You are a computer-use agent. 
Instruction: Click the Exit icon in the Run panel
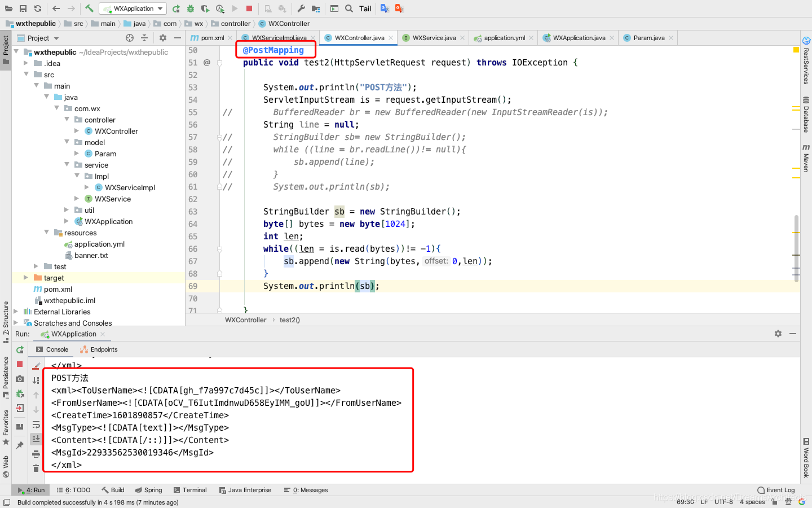pos(20,408)
